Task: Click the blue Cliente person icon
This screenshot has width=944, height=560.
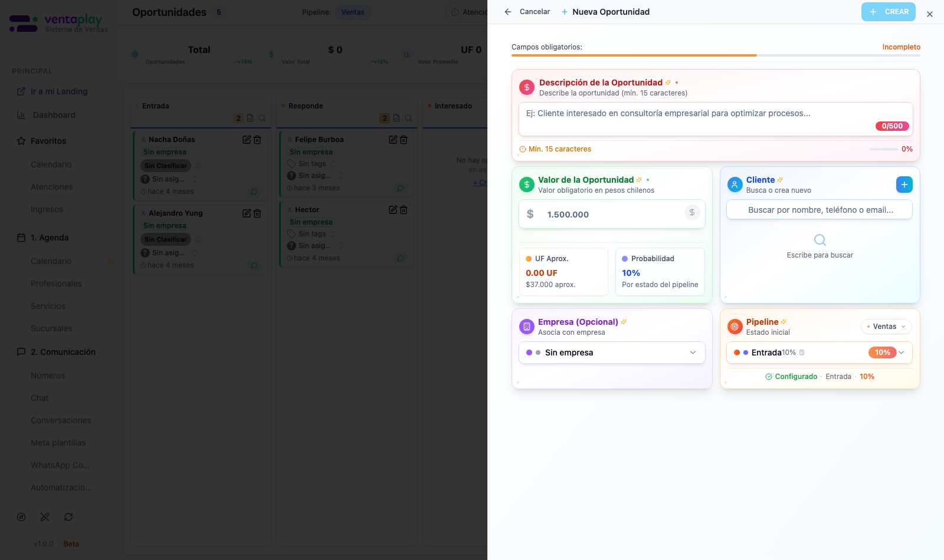Action: [x=735, y=185]
